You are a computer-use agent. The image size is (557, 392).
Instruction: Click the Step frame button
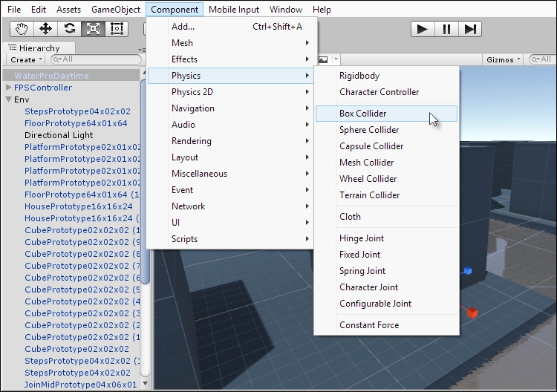tap(469, 29)
